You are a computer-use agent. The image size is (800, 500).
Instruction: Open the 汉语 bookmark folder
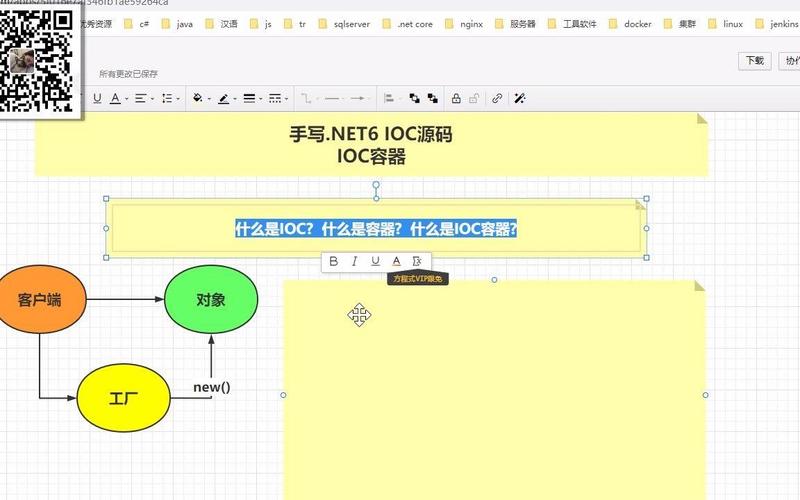tap(221, 24)
